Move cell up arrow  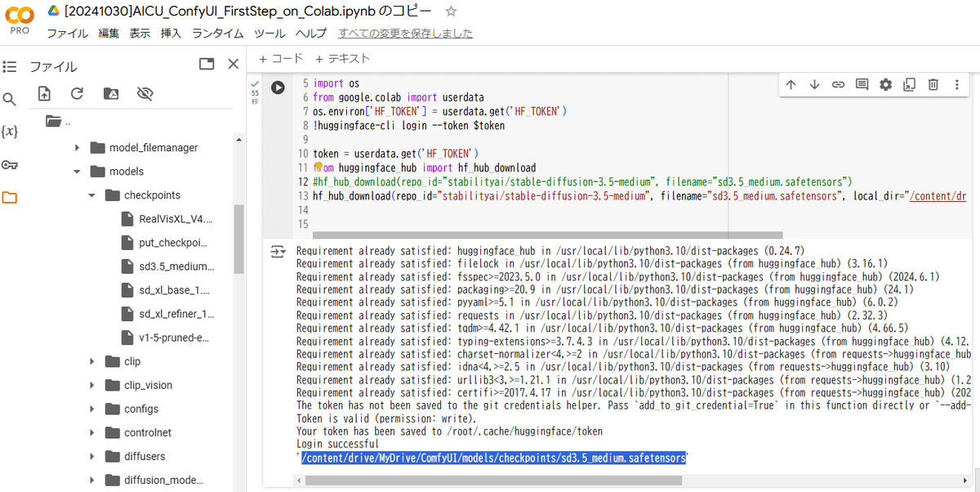pos(791,84)
